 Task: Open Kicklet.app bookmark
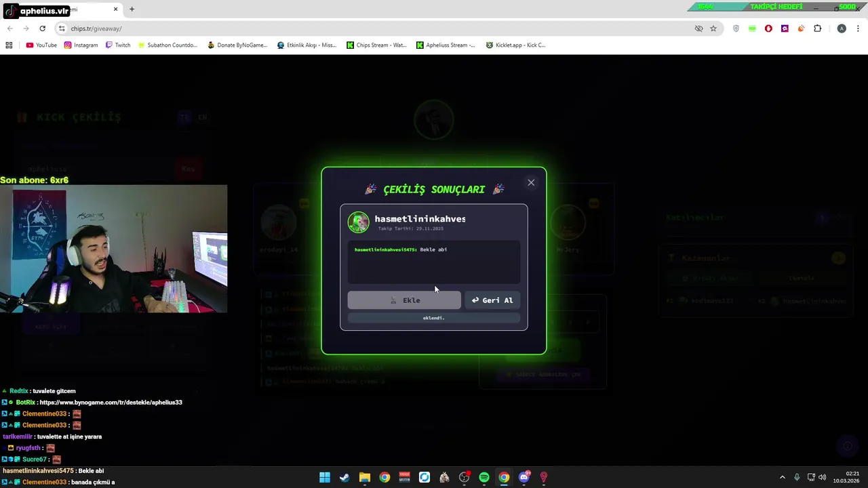(515, 45)
